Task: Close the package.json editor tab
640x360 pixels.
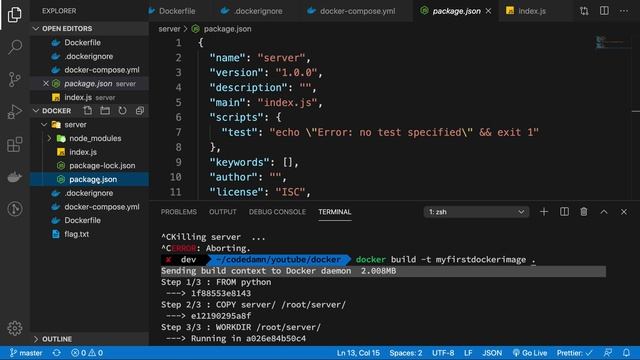Action: click(x=488, y=11)
